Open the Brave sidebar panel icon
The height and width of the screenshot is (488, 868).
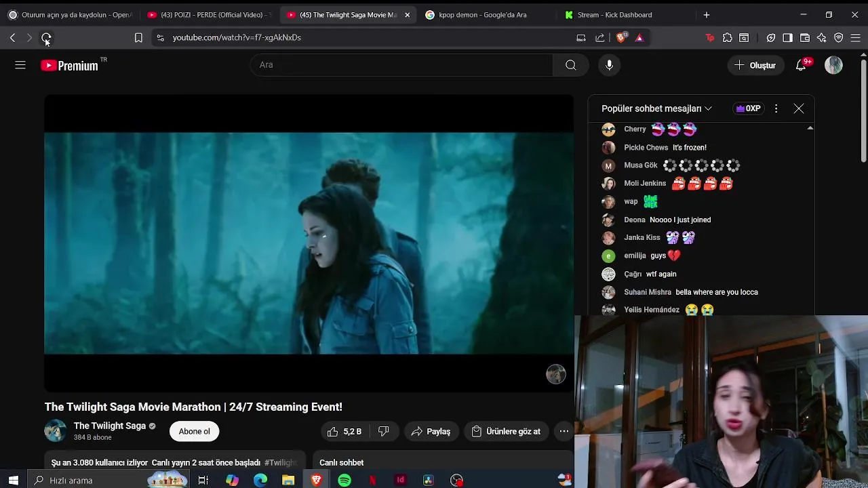pos(787,38)
